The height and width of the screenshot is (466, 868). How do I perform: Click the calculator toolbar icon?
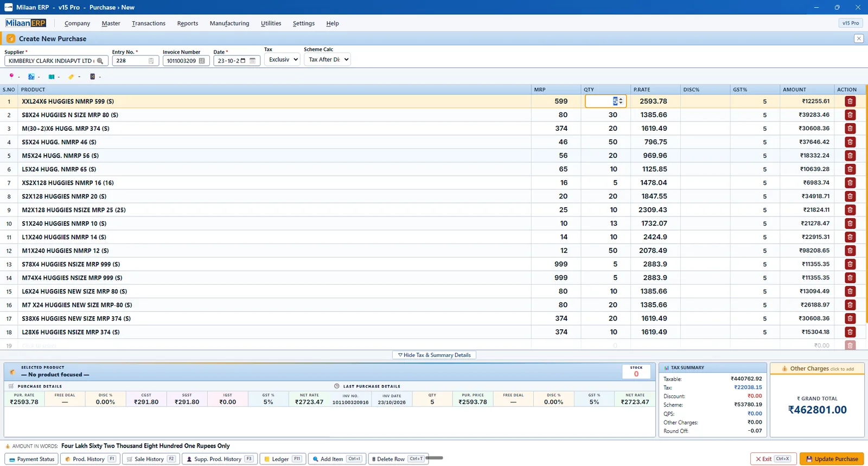(92, 76)
